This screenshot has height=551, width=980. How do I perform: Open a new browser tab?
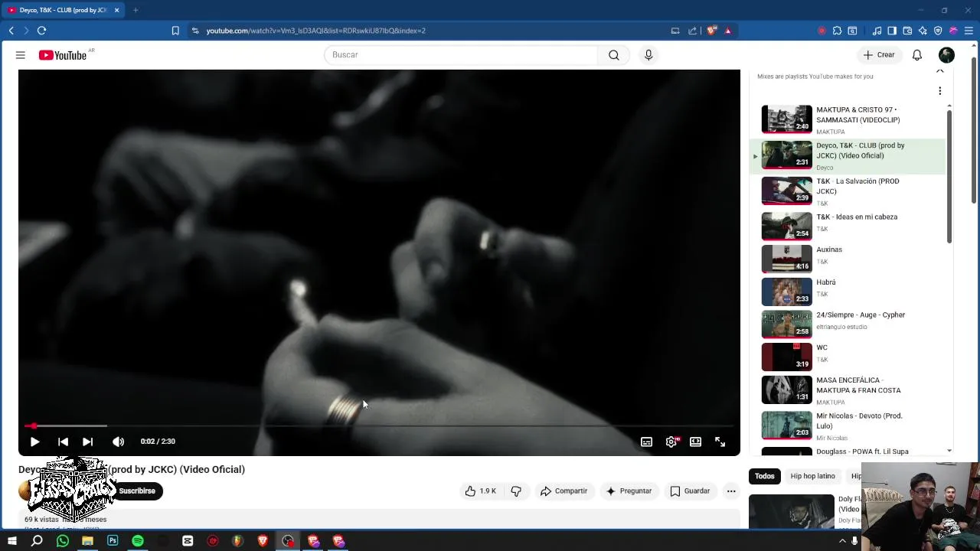[136, 10]
